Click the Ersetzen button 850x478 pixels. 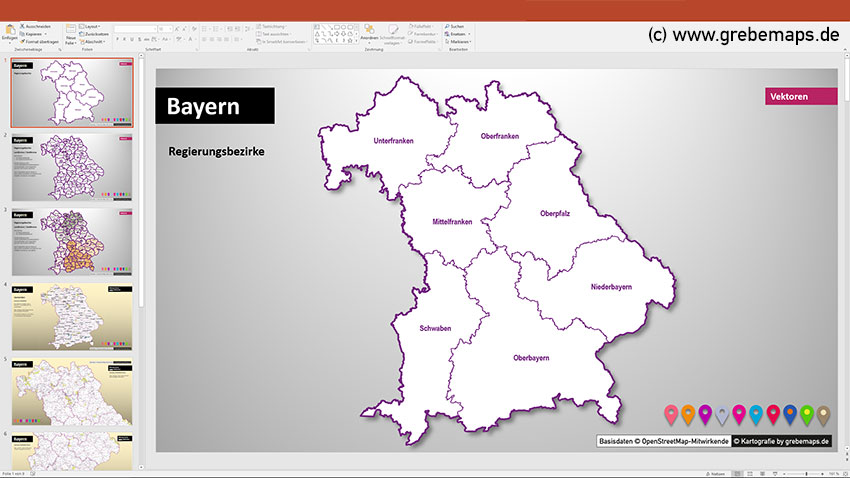tap(456, 33)
